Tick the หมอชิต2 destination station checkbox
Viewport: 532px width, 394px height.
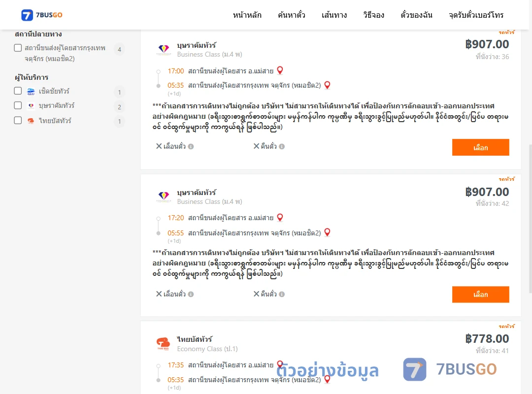coord(18,48)
